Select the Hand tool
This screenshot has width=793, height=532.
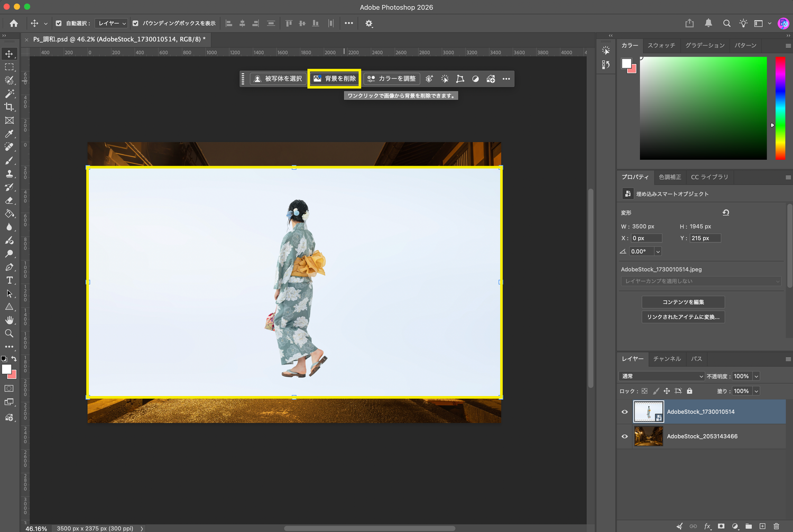point(10,320)
